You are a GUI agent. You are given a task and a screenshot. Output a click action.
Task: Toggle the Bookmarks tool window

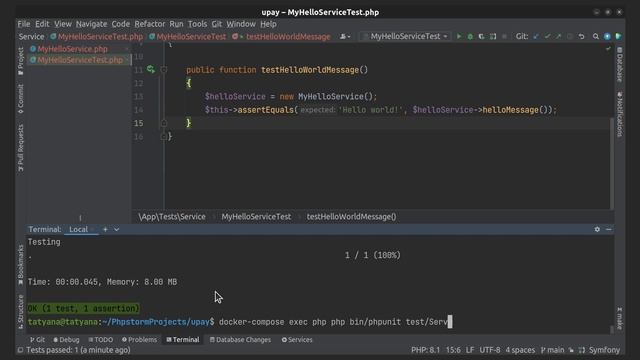(x=20, y=264)
